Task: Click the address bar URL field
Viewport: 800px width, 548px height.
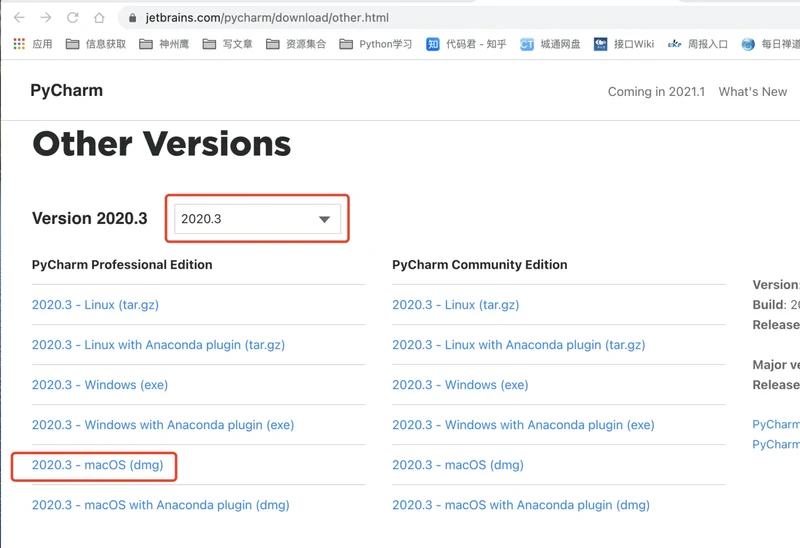Action: (x=459, y=18)
